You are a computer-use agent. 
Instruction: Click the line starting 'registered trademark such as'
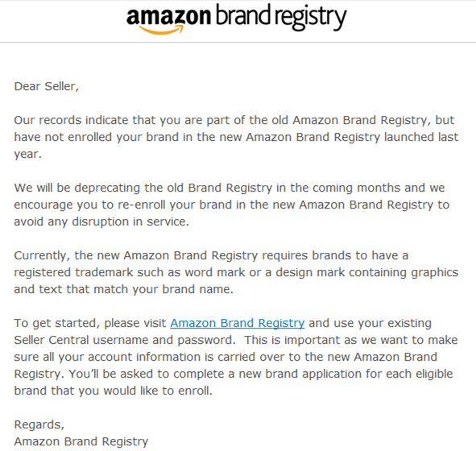tap(236, 272)
